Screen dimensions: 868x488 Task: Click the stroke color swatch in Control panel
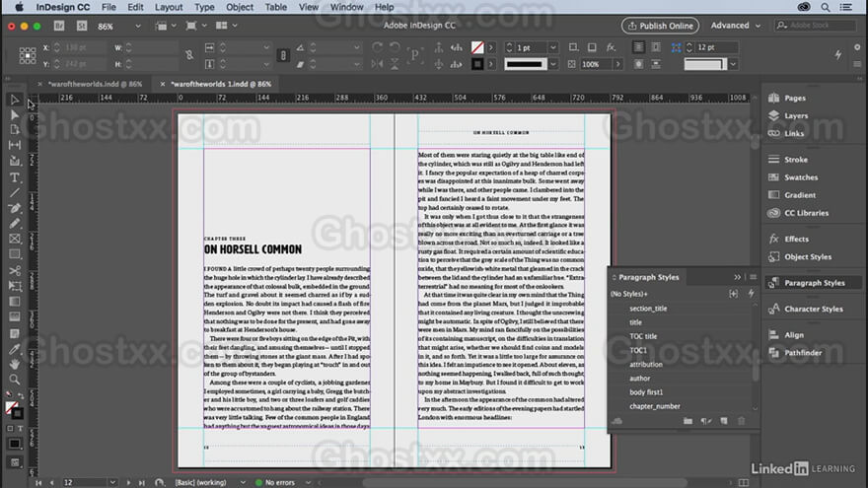(477, 64)
